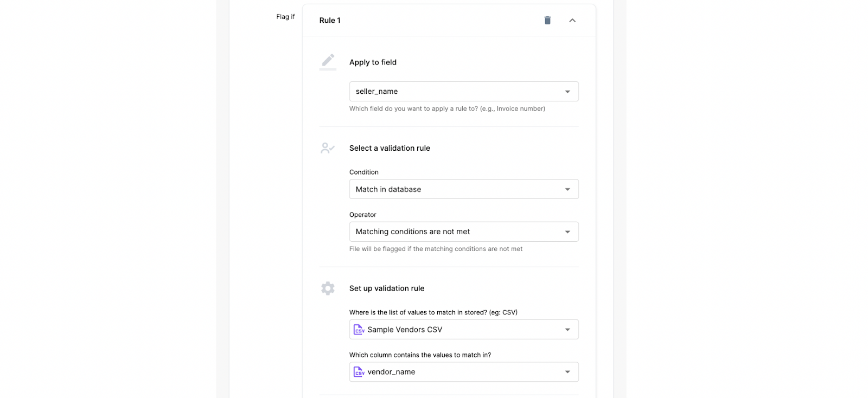Click the 'Set up validation rule' heading

(x=387, y=288)
